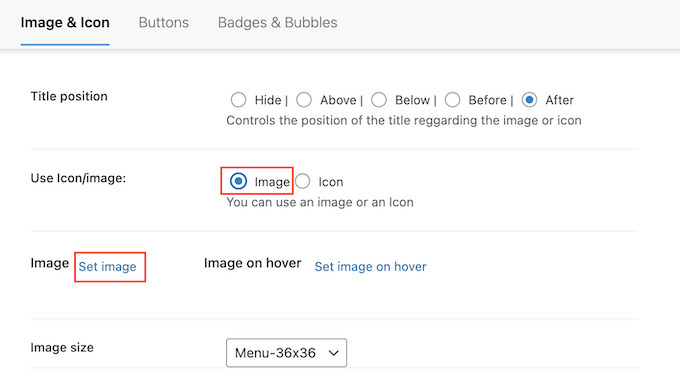The image size is (680, 386).
Task: Click the Title position label
Action: [69, 96]
